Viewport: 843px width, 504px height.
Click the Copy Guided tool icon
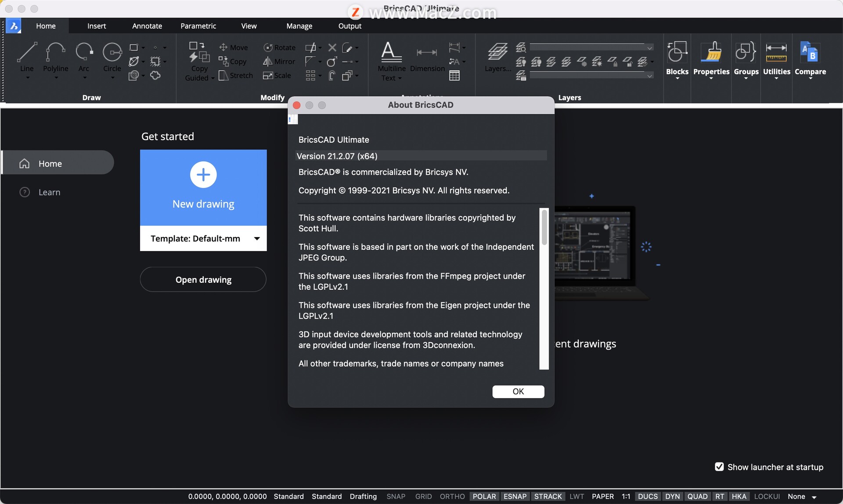point(199,52)
